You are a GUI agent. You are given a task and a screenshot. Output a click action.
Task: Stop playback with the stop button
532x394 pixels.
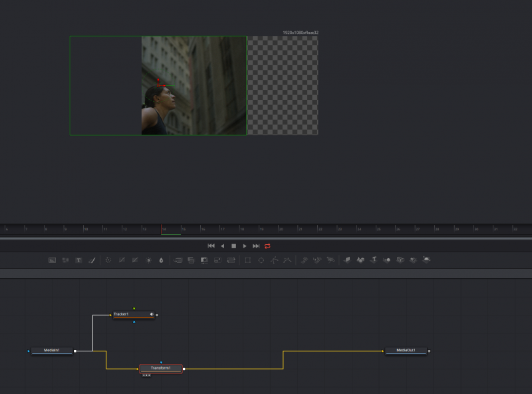(x=233, y=246)
